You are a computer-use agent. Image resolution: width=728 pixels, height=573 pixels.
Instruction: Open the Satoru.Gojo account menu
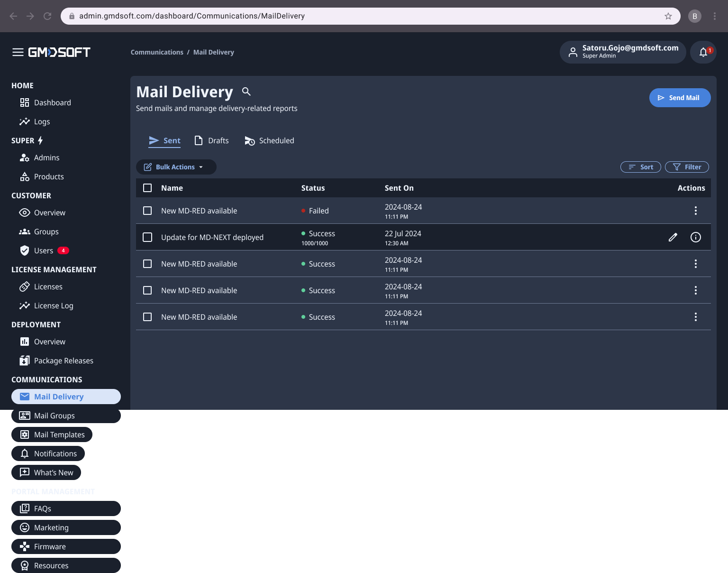coord(623,52)
